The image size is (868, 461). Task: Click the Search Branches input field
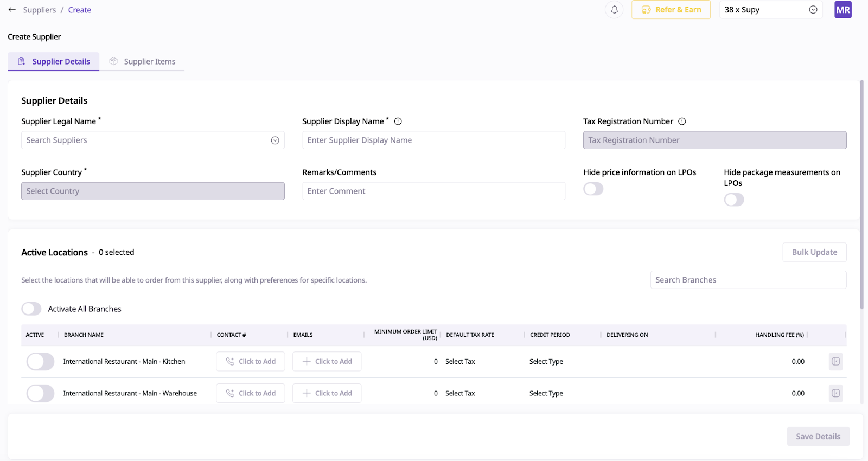tap(748, 280)
